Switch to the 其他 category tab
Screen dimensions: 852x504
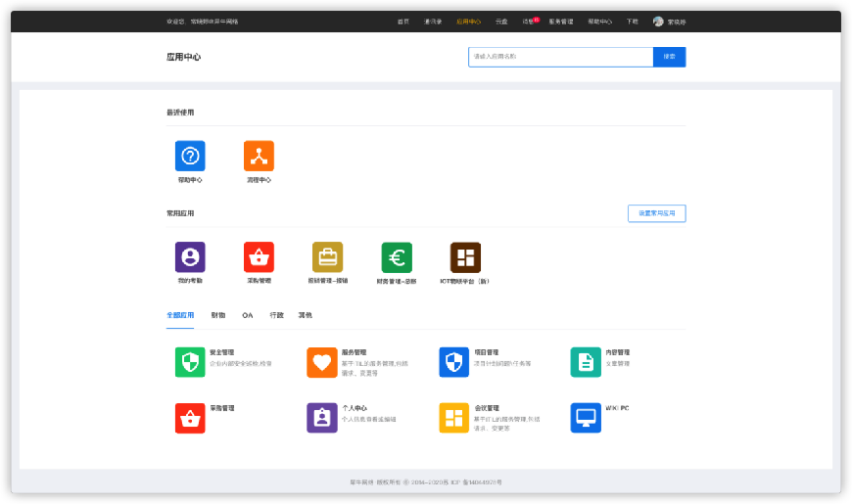click(x=305, y=315)
